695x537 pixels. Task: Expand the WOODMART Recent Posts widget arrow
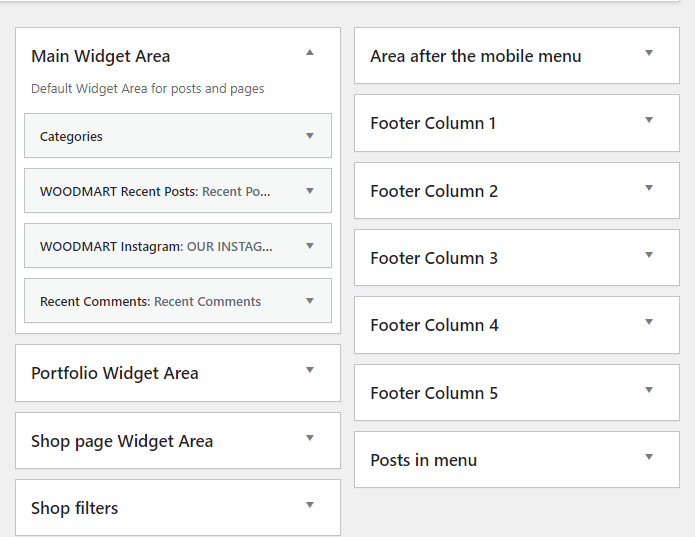pos(310,190)
